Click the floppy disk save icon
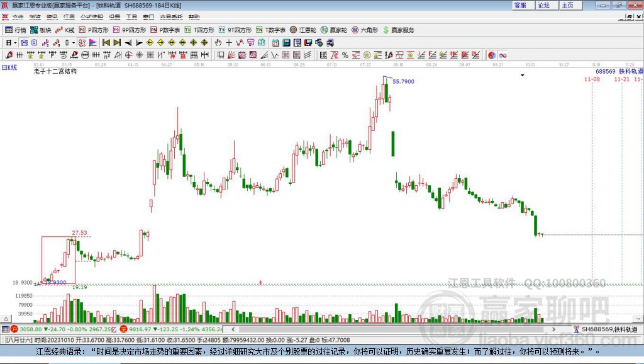The width and height of the screenshot is (644, 364). tap(308, 43)
